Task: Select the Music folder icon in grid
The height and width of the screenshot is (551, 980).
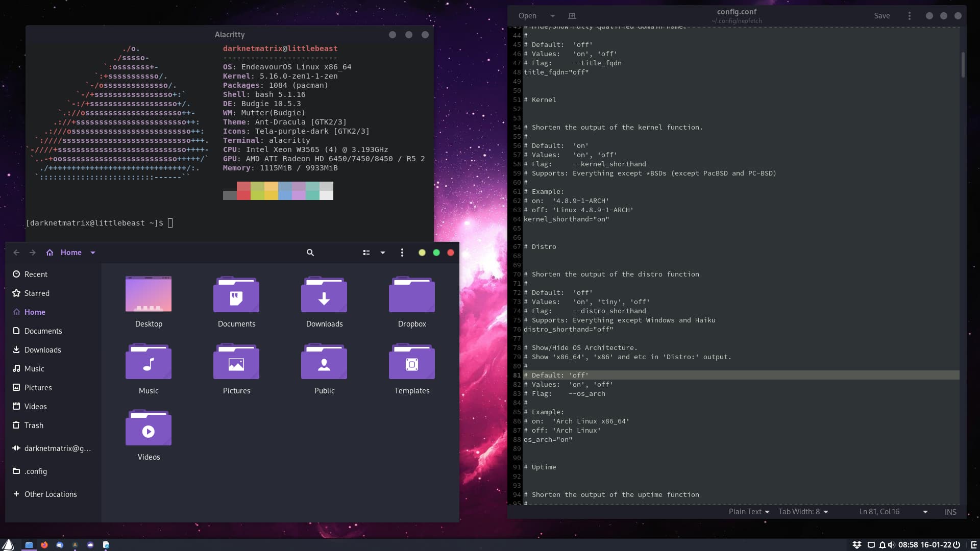Action: tap(149, 361)
